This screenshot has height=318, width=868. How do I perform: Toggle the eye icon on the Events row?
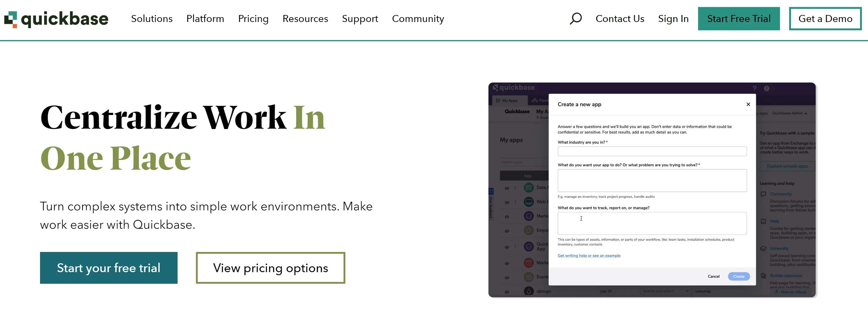[x=506, y=278]
